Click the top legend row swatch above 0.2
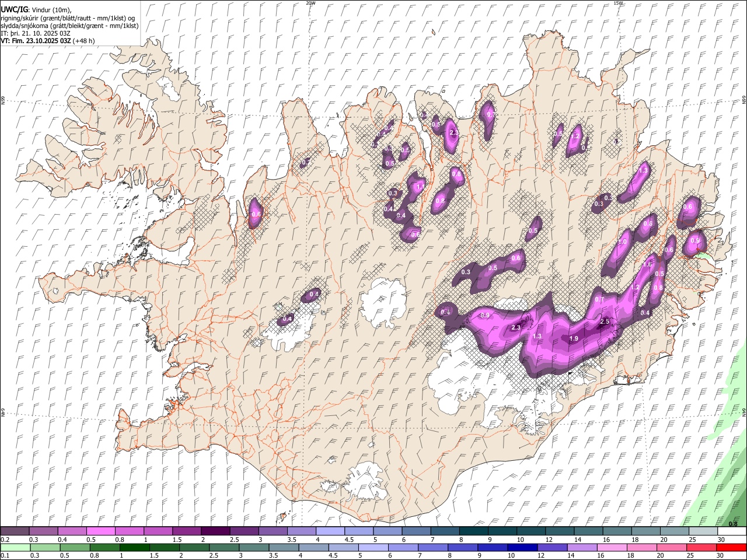 (15, 531)
